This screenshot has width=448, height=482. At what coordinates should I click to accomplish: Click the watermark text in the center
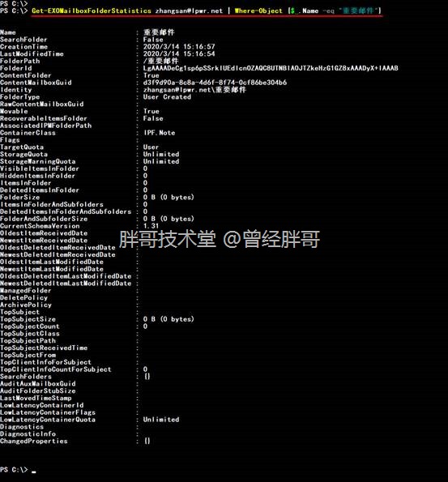[220, 239]
